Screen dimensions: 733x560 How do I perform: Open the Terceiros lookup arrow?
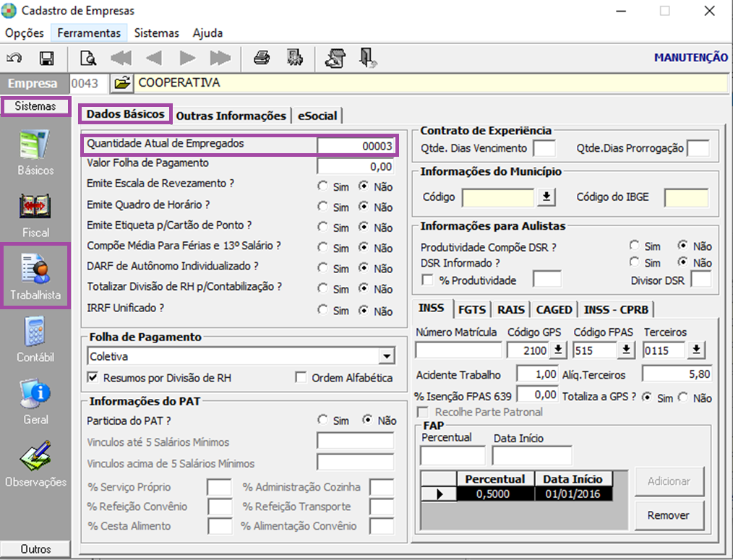[x=696, y=350]
